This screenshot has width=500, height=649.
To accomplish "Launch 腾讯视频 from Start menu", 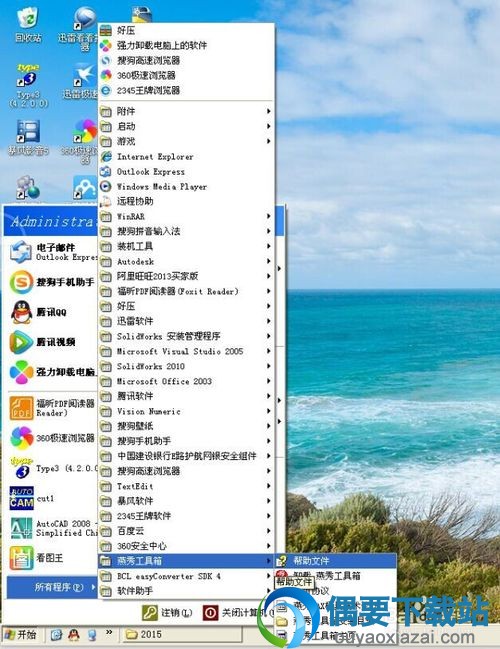I will click(52, 342).
